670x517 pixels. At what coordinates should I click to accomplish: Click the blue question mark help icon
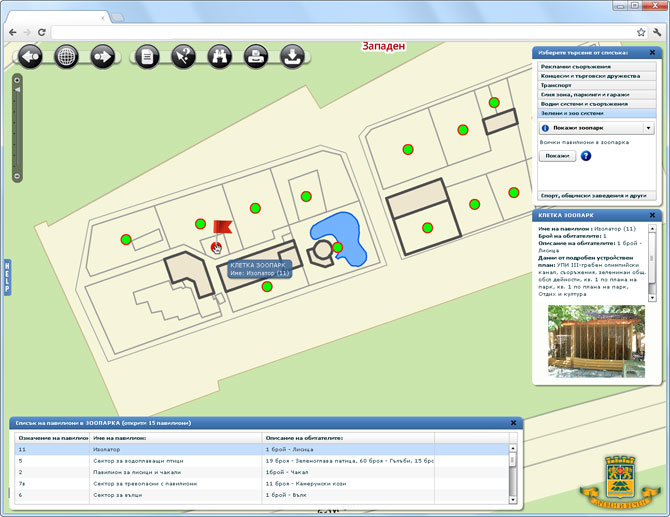586,156
